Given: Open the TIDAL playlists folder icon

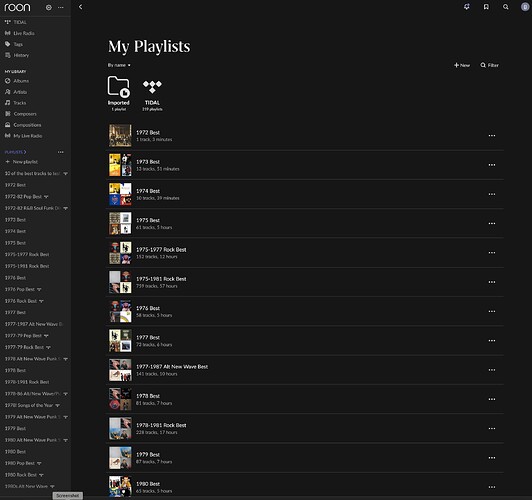Looking at the screenshot, I should [152, 87].
